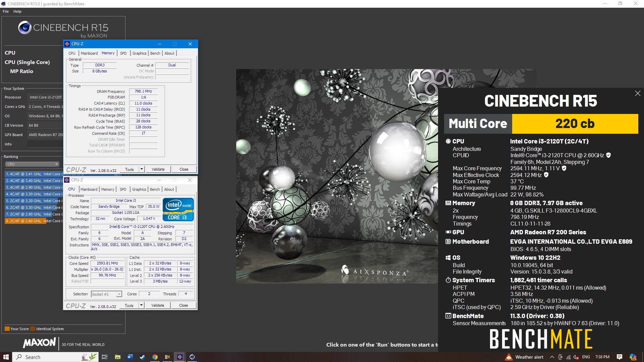Image resolution: width=644 pixels, height=362 pixels.
Task: Click the muted volume tray icon
Action: 577,357
